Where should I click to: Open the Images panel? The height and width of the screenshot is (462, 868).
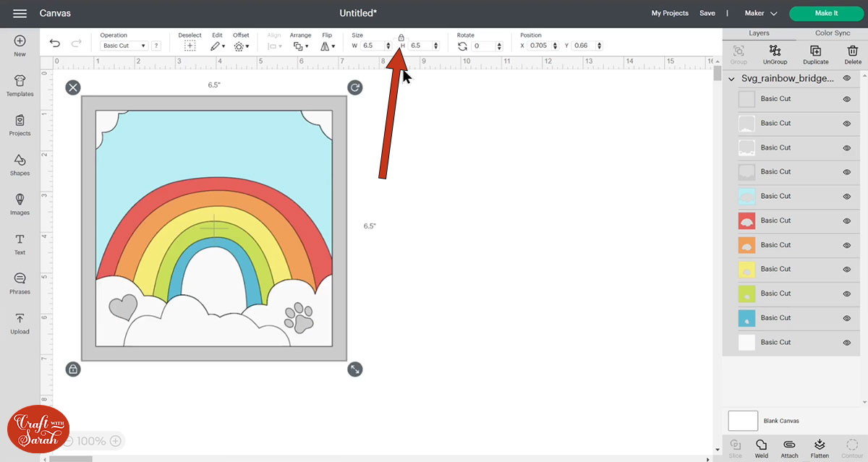pos(20,205)
